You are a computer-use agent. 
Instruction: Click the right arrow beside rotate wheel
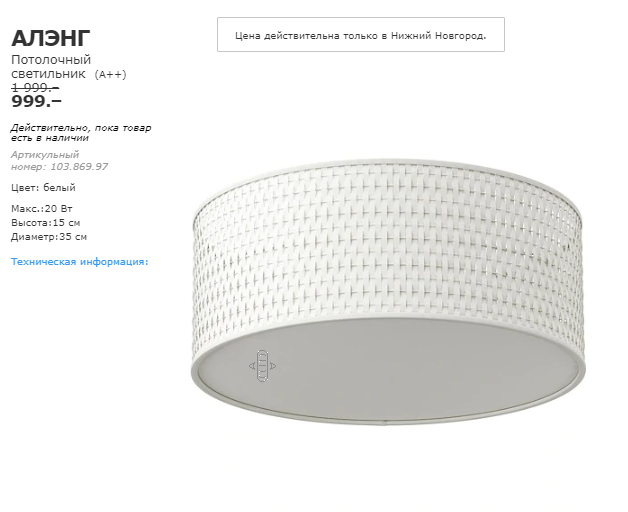[x=273, y=366]
